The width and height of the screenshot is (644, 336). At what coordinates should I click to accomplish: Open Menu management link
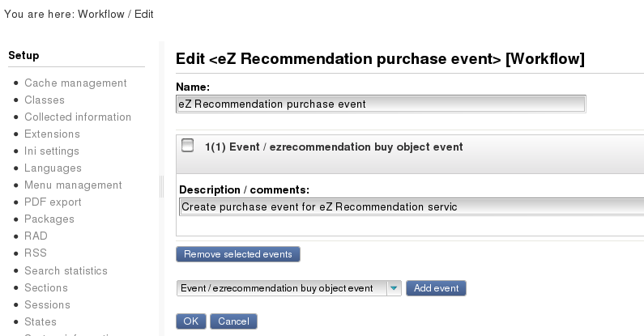click(x=73, y=185)
